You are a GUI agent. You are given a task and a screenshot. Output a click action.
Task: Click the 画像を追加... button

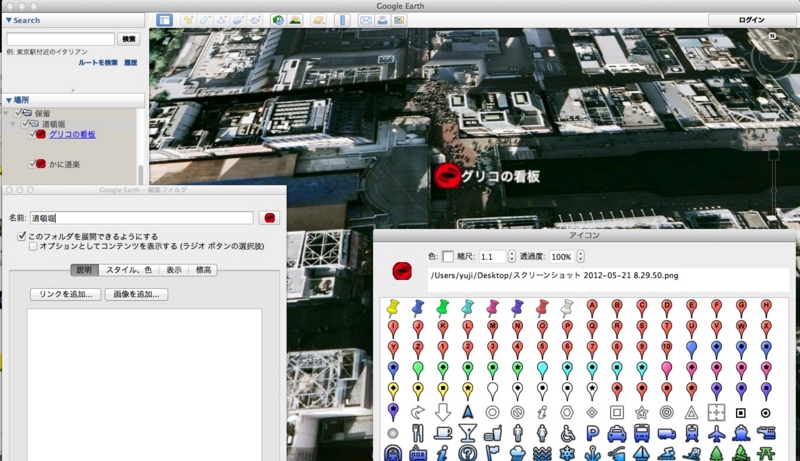tap(136, 294)
